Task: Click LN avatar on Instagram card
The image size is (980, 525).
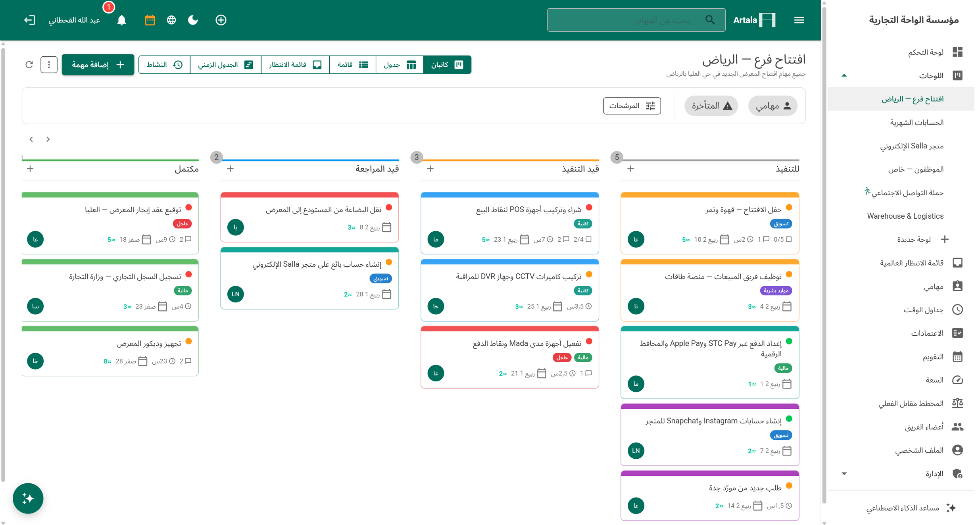Action: (636, 450)
